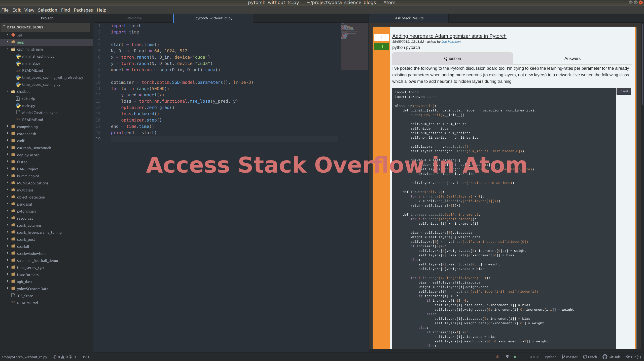Click the .DS_Store file icon
The height and width of the screenshot is (361, 644).
tap(13, 295)
